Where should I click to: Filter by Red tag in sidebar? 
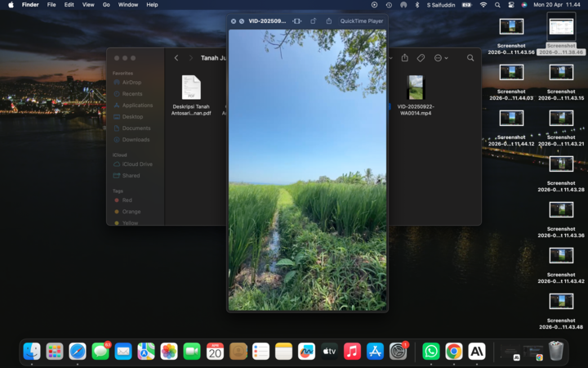tap(127, 200)
